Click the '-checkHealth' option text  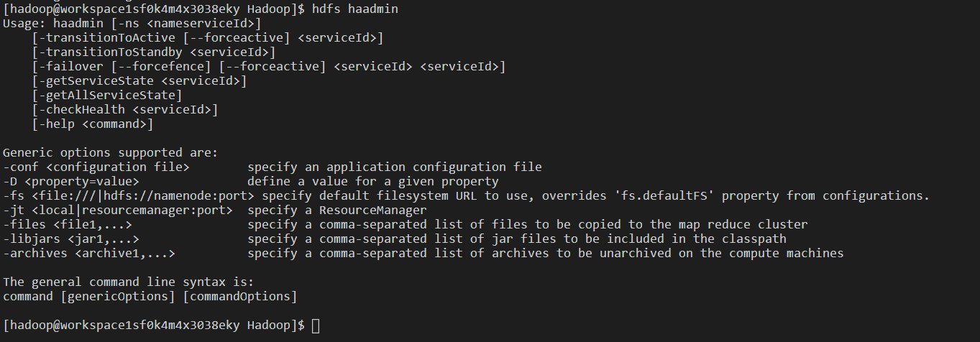(x=82, y=109)
